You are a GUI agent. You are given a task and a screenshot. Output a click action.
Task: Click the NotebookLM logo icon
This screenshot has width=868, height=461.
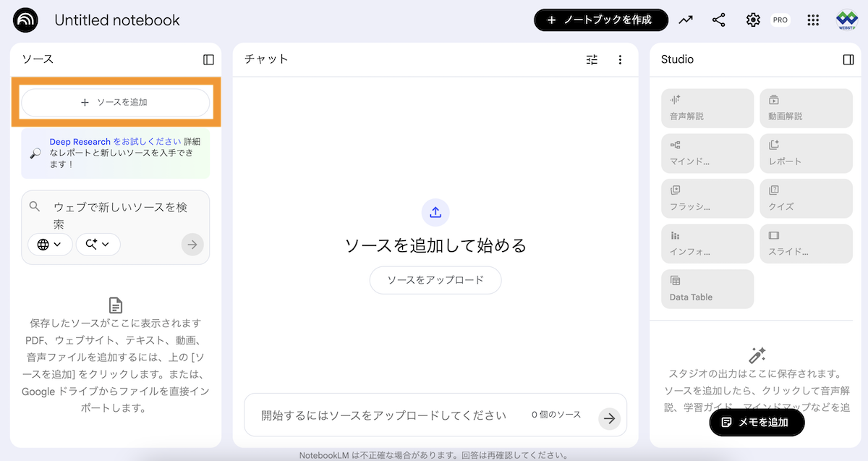[25, 20]
